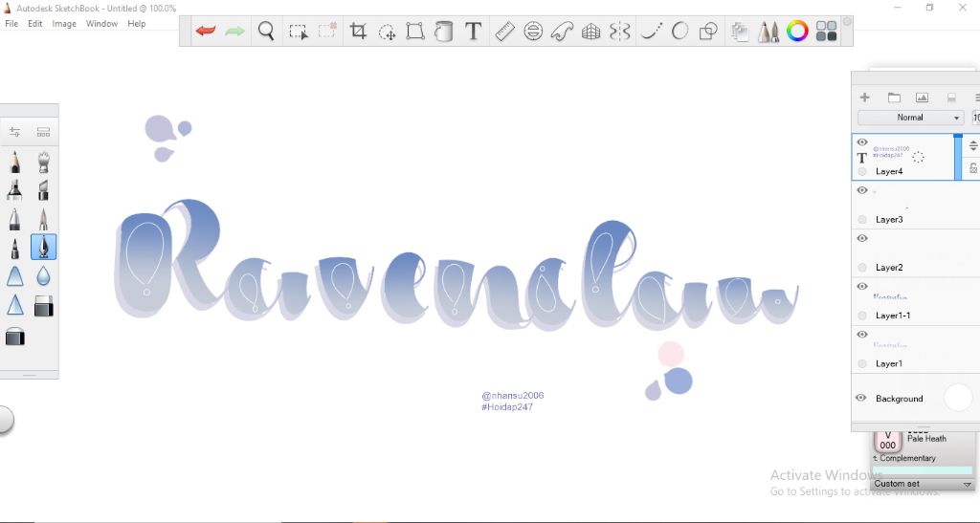Add a new layer group folder

894,98
